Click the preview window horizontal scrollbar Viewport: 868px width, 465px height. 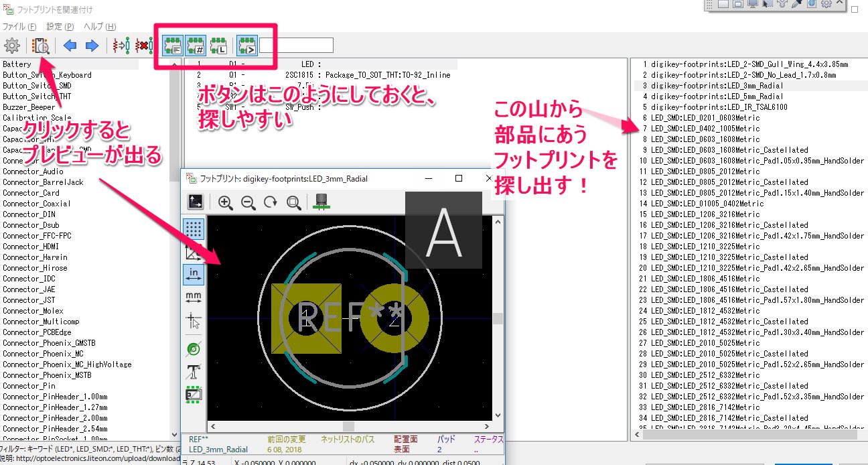click(x=348, y=426)
